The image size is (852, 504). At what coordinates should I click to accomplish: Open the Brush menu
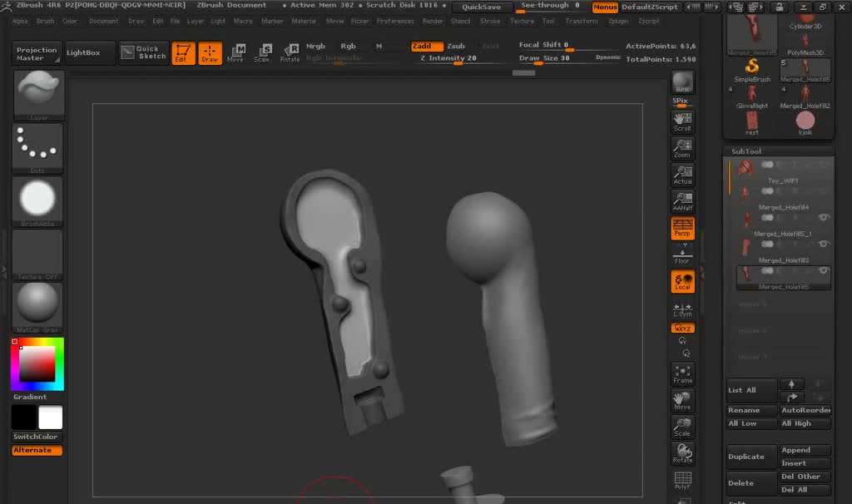tap(45, 21)
